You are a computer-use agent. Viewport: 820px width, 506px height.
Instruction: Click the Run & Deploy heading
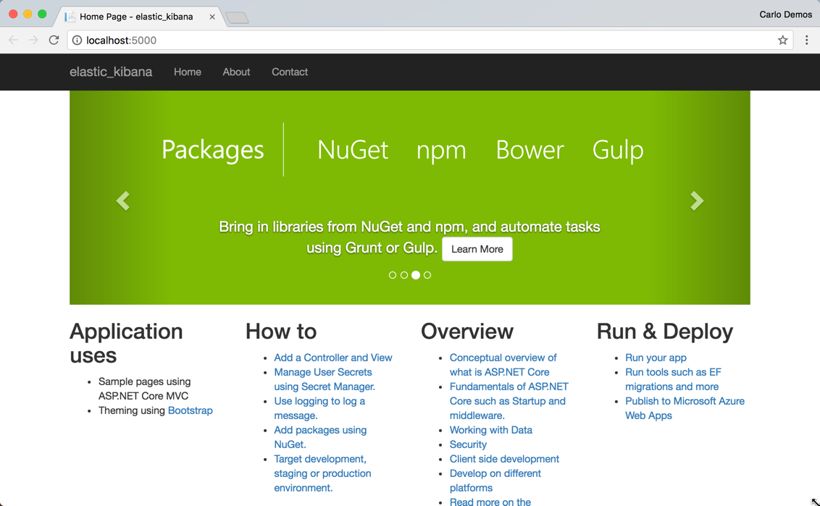click(x=665, y=331)
